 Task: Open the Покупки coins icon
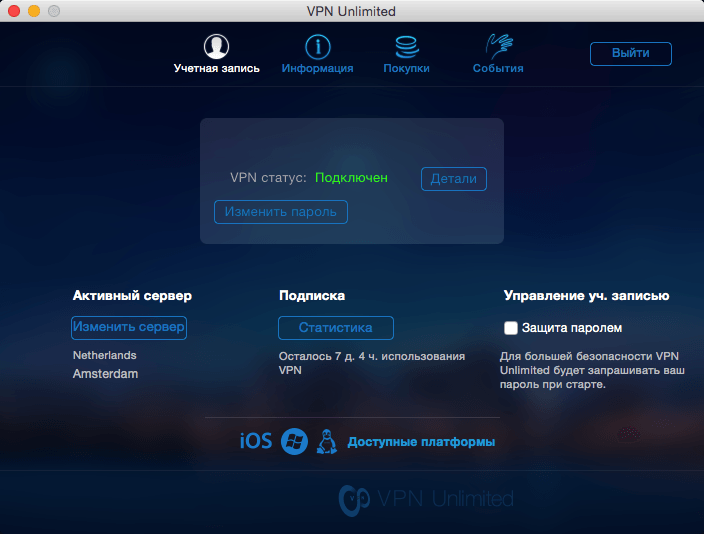[x=407, y=47]
